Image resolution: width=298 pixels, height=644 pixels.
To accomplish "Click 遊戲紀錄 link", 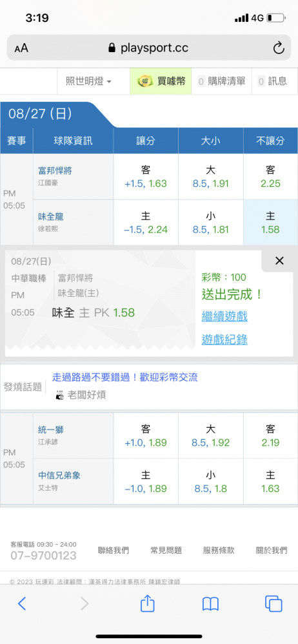I will (x=224, y=339).
